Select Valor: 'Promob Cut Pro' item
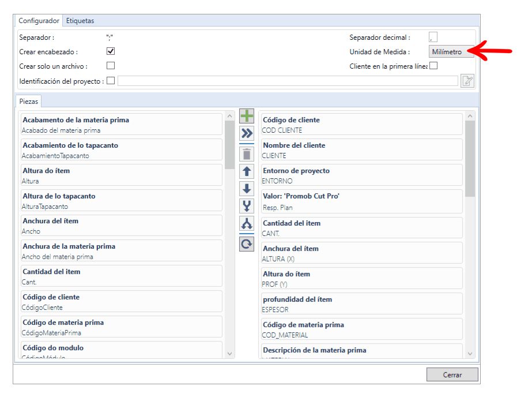 click(361, 202)
